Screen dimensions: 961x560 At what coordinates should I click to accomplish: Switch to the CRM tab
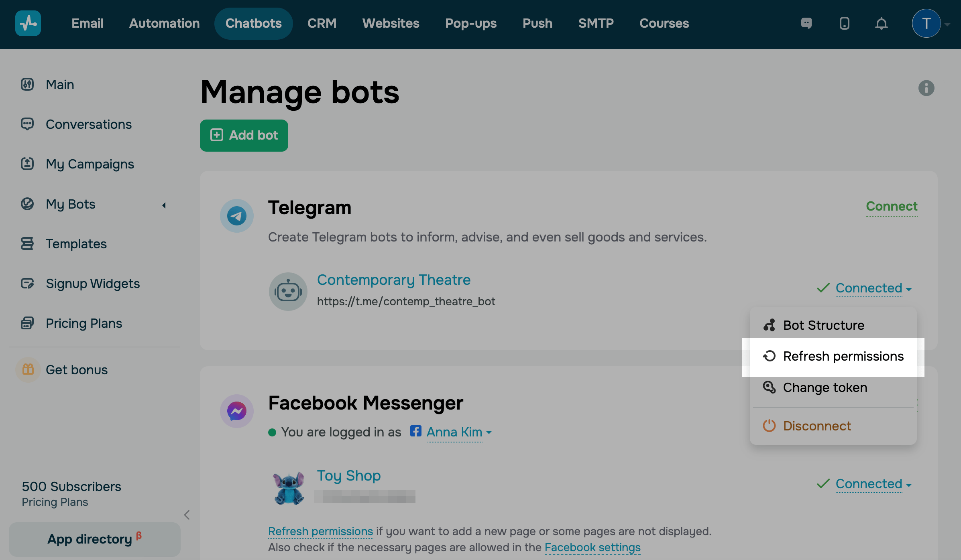pos(322,23)
